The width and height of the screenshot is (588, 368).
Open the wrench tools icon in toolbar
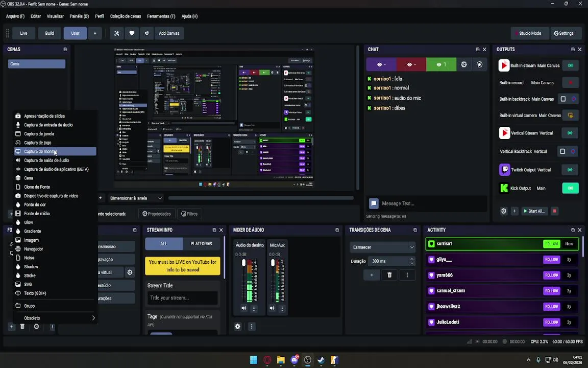point(116,33)
